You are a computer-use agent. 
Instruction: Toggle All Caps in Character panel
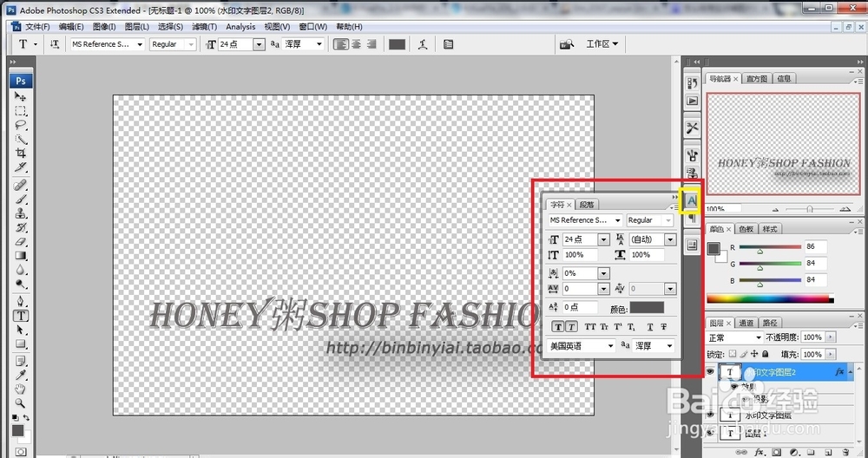point(590,327)
